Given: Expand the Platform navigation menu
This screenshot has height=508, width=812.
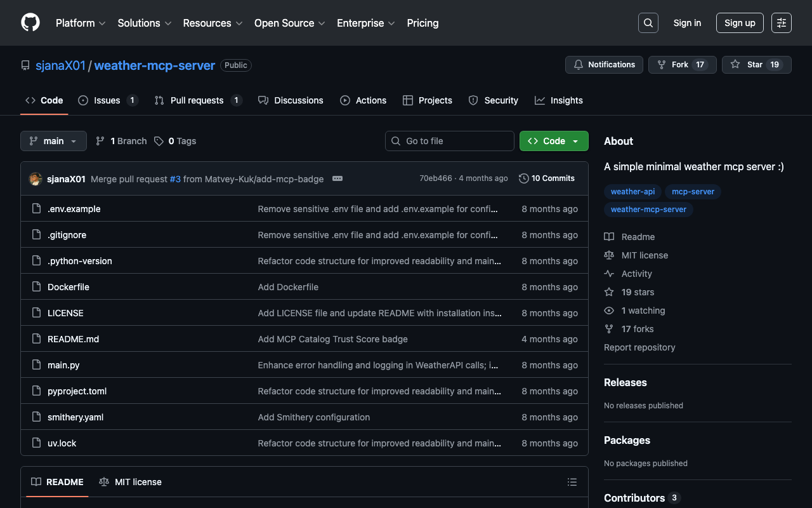Looking at the screenshot, I should [81, 23].
